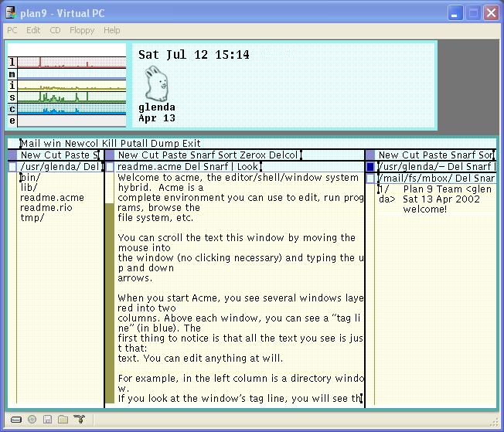Click Paste in the left column tag
504x432 pixels.
tap(77, 155)
